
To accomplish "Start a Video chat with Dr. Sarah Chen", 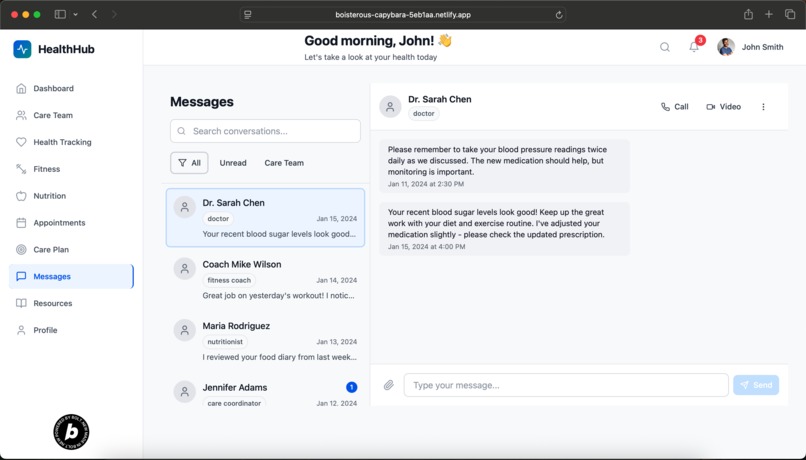I will (723, 106).
